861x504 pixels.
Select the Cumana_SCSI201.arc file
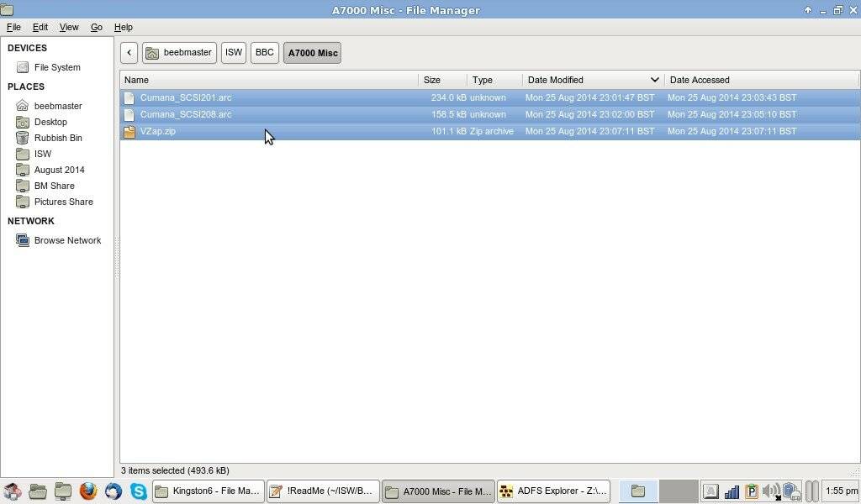(185, 98)
